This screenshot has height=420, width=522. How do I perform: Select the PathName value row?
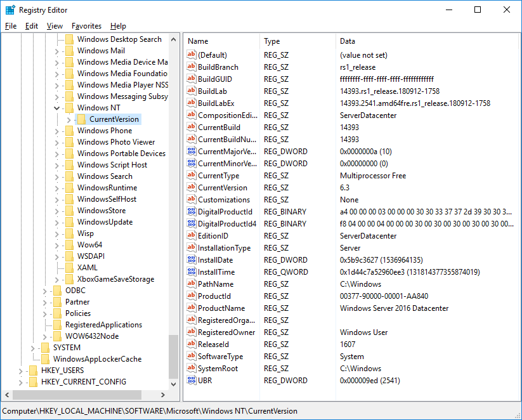(x=351, y=284)
